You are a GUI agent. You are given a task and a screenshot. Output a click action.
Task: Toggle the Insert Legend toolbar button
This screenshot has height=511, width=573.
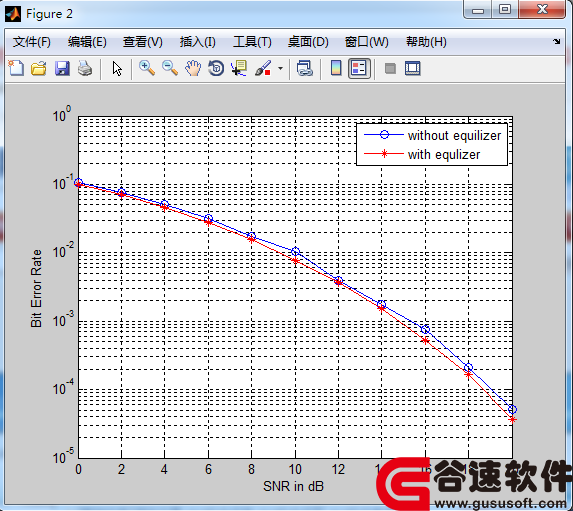pos(359,68)
